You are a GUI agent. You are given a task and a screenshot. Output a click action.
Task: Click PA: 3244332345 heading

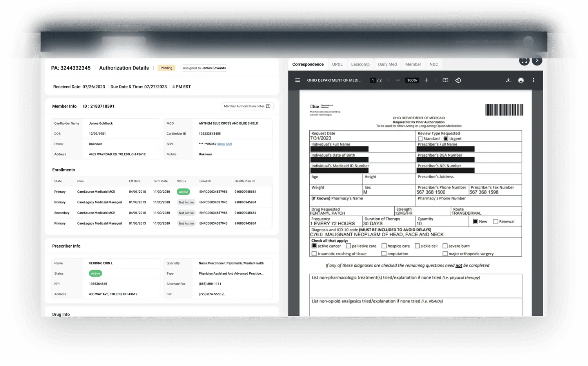(x=71, y=68)
